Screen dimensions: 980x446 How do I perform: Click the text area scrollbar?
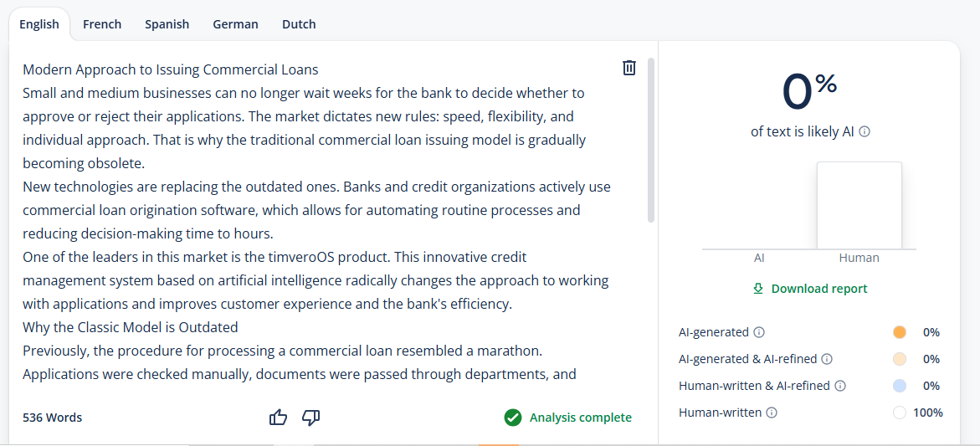click(650, 141)
